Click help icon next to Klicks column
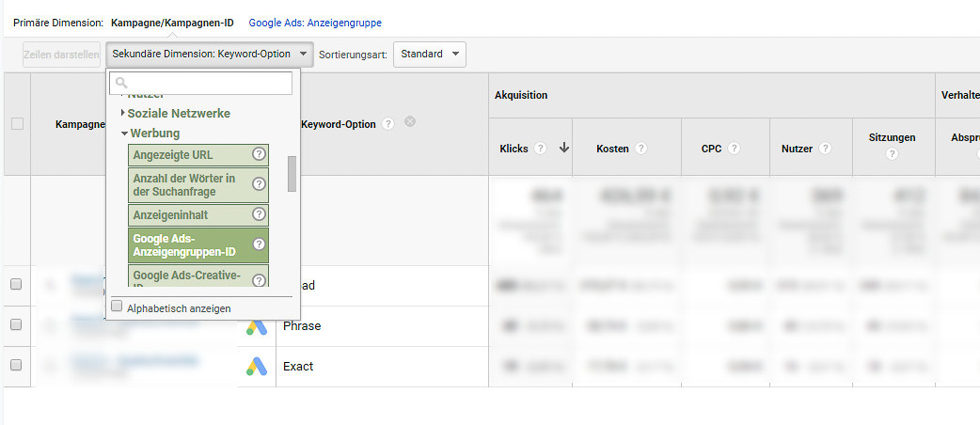 541,149
